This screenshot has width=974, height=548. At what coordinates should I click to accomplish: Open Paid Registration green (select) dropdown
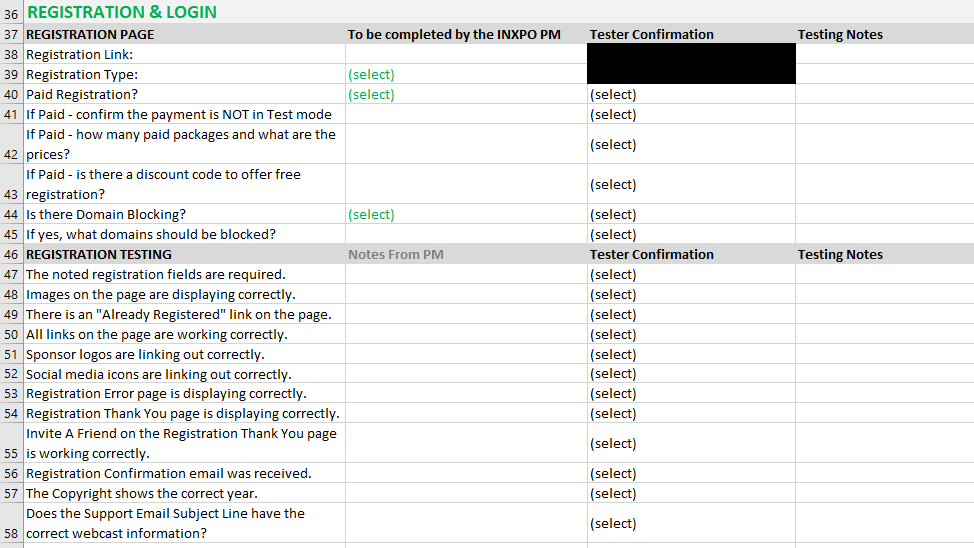pyautogui.click(x=371, y=95)
